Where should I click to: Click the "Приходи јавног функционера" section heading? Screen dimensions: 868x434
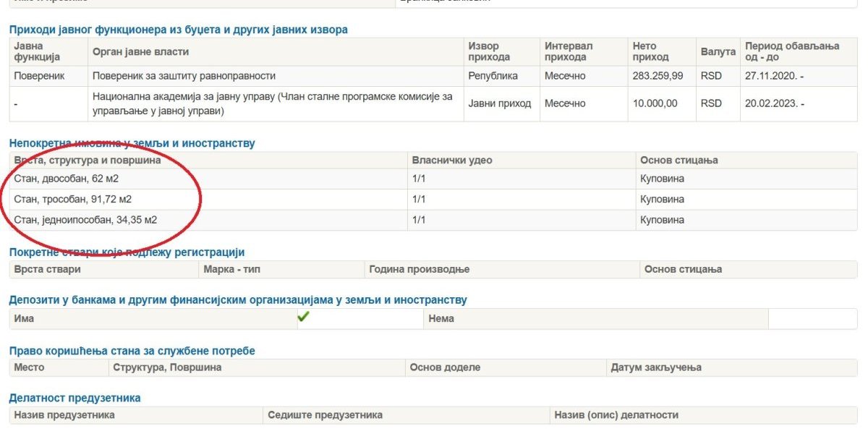click(178, 30)
